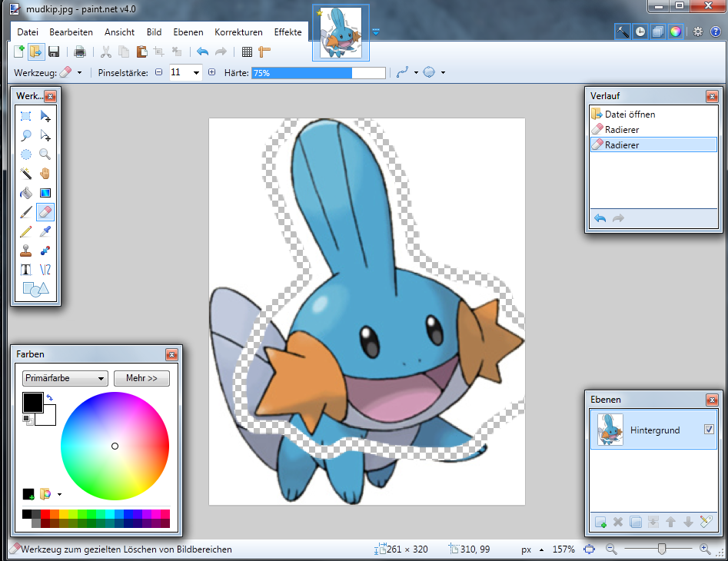Image resolution: width=728 pixels, height=561 pixels.
Task: Select the Color Picker eyedropper tool
Action: pyautogui.click(x=45, y=231)
